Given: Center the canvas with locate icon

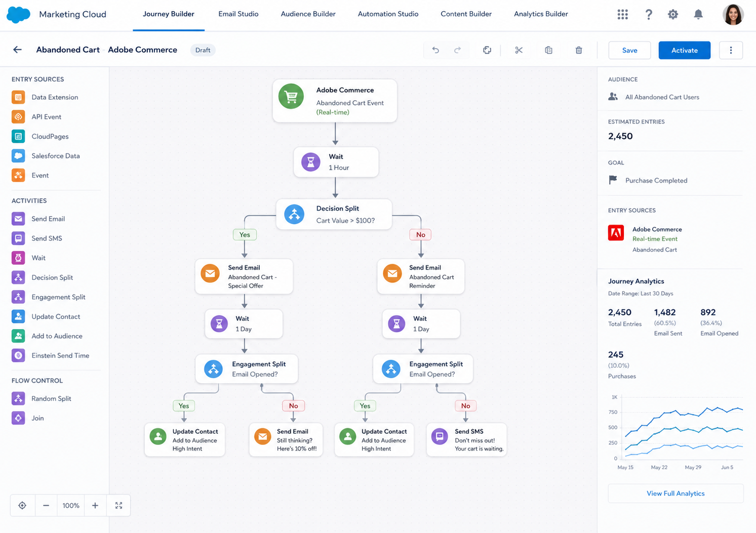Looking at the screenshot, I should point(22,506).
